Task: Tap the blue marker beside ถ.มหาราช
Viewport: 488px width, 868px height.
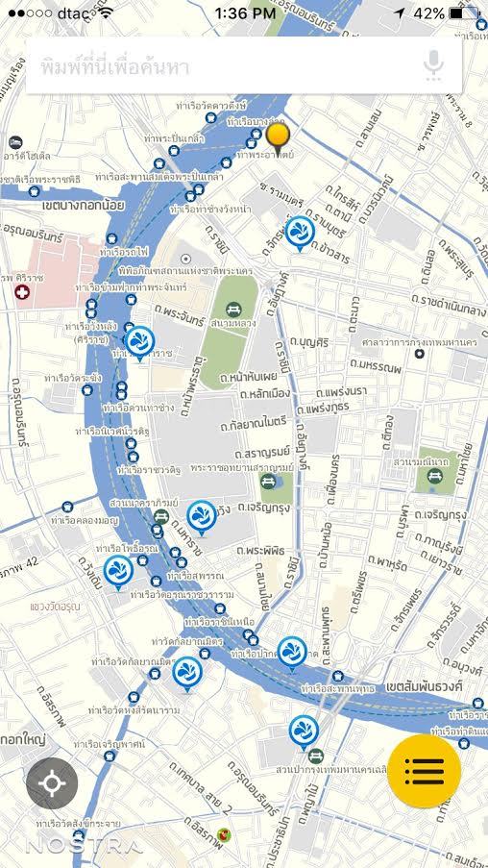Action: (x=202, y=517)
